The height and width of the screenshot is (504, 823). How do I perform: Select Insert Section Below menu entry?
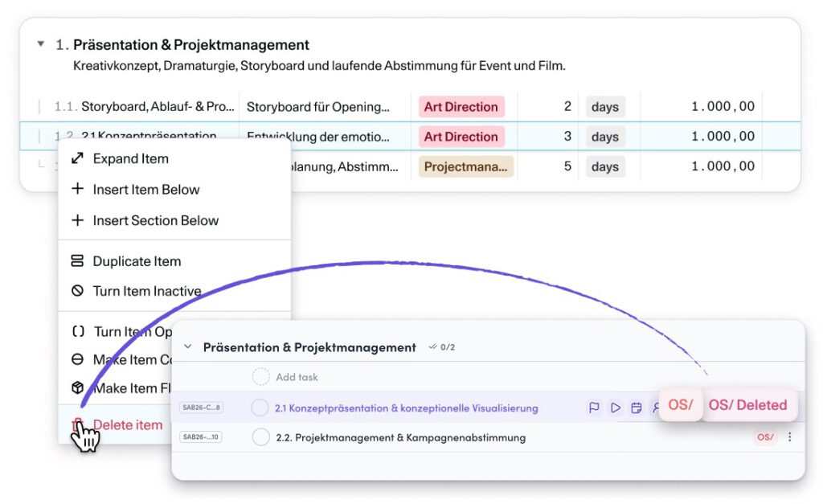coord(155,220)
